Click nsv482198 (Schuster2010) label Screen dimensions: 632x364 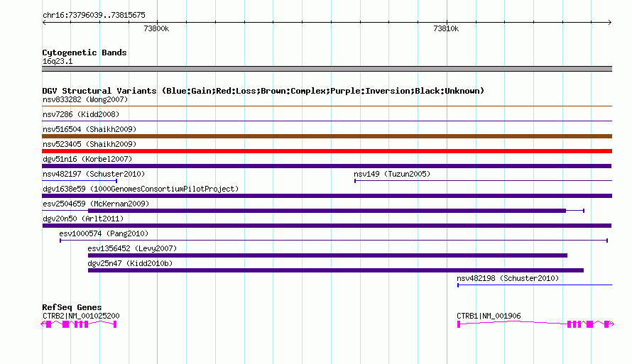508,278
